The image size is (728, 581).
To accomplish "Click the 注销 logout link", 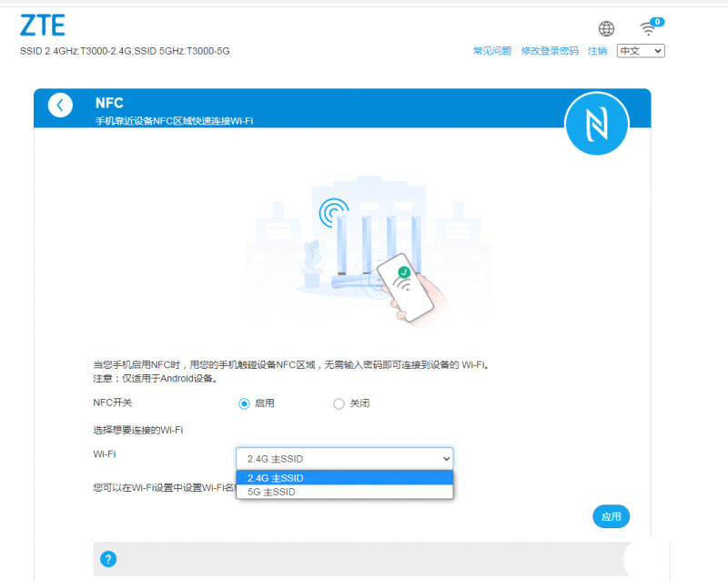I will click(598, 51).
